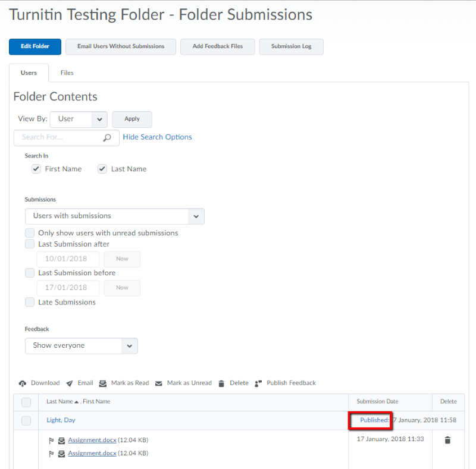Click the flag icon beside first Assignment.docx
This screenshot has width=476, height=469.
pyautogui.click(x=51, y=440)
